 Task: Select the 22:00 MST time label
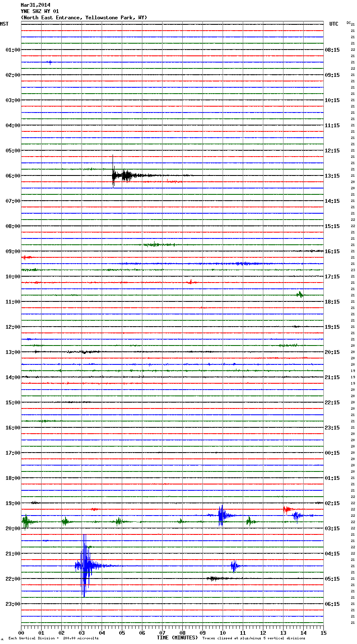[x=13, y=579]
